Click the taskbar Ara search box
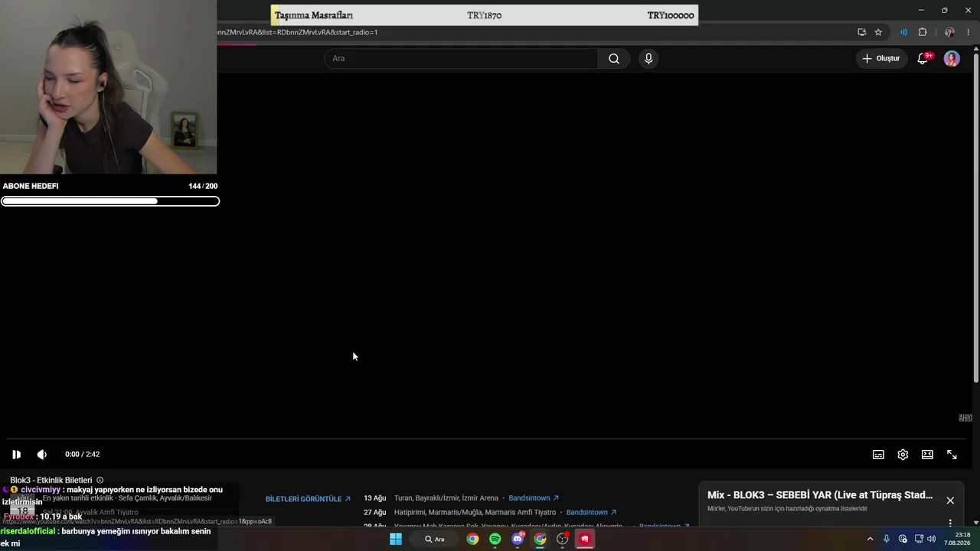980x551 pixels. coord(434,539)
